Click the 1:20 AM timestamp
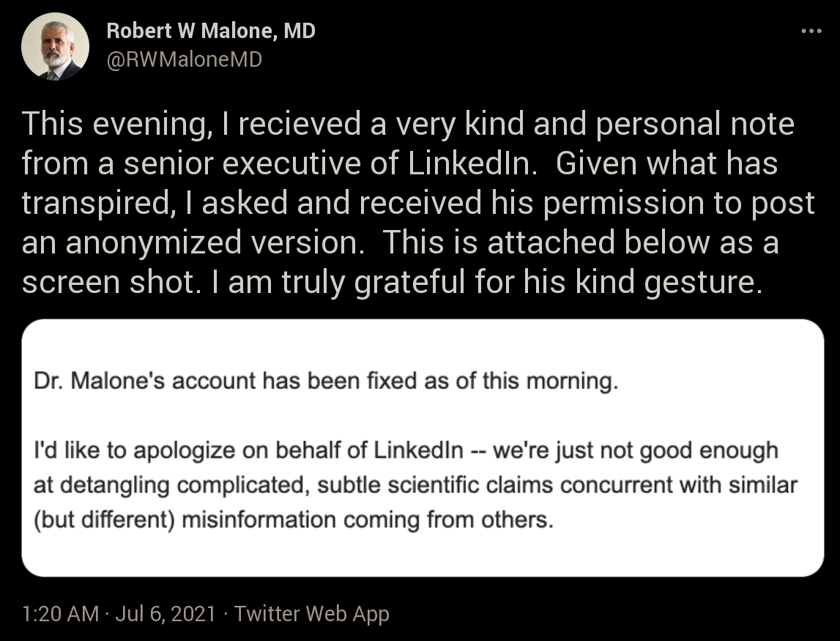 [61, 614]
